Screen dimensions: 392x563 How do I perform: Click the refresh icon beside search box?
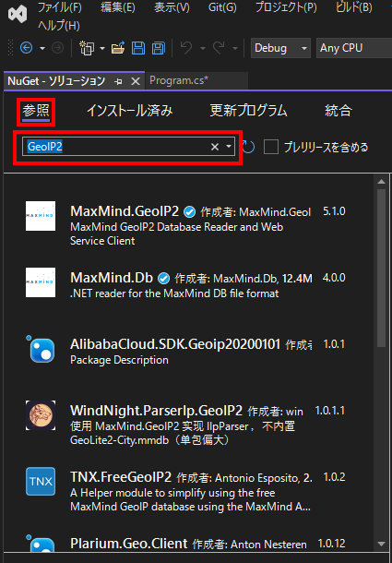pos(248,147)
